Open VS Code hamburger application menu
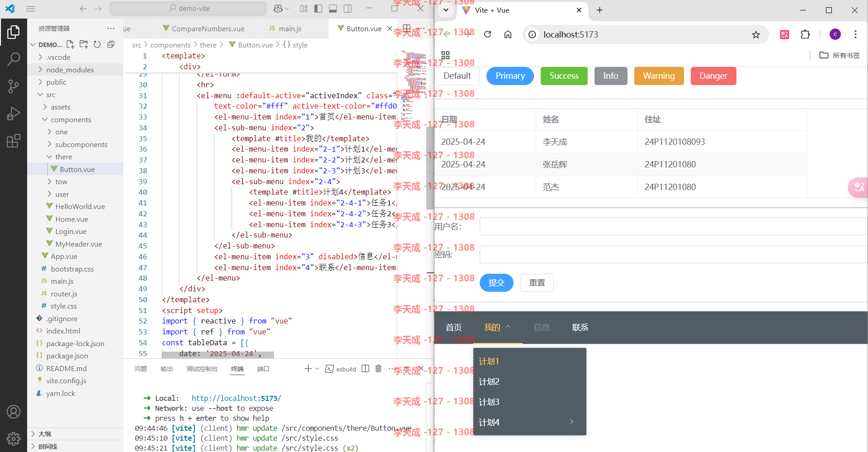868x452 pixels. (x=31, y=9)
